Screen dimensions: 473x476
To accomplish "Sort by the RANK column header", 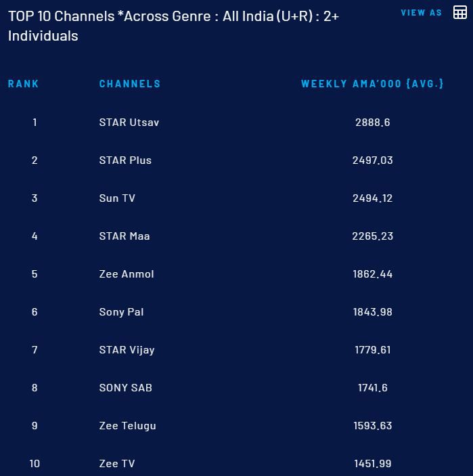I will click(x=24, y=84).
